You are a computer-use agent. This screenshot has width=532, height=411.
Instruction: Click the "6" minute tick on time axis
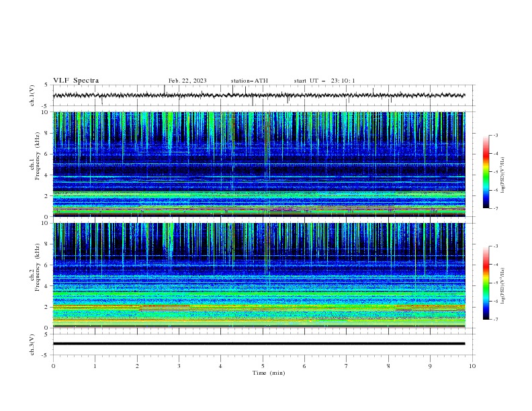[x=304, y=366]
